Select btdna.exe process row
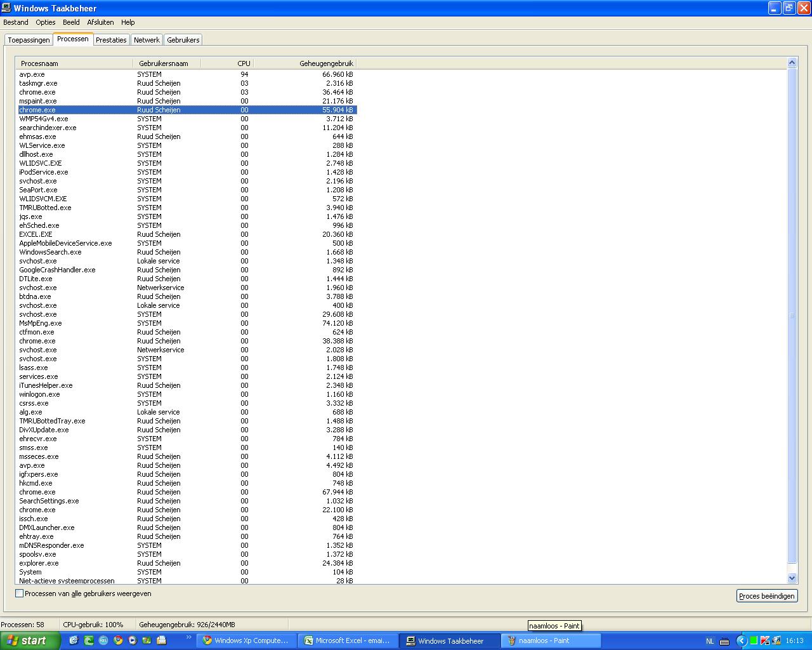This screenshot has width=812, height=650. coord(187,296)
